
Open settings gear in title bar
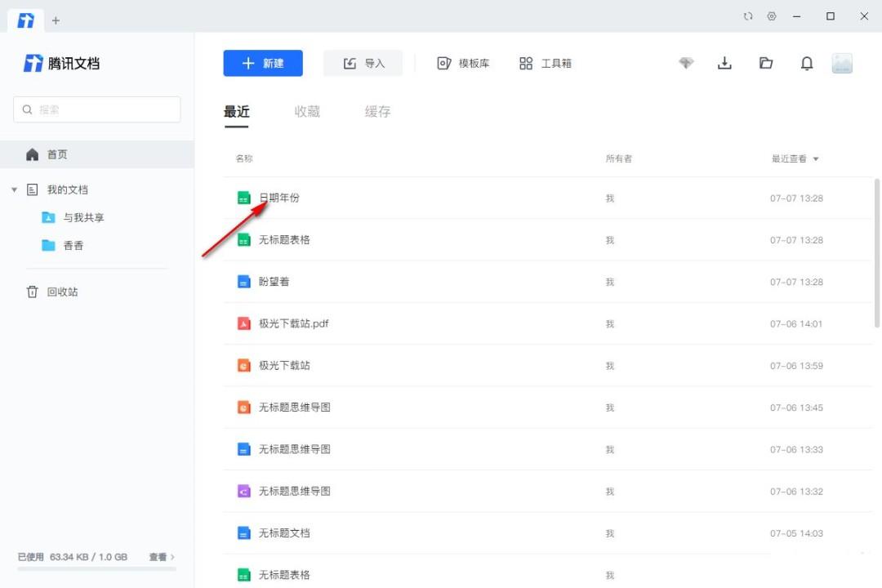(x=772, y=16)
